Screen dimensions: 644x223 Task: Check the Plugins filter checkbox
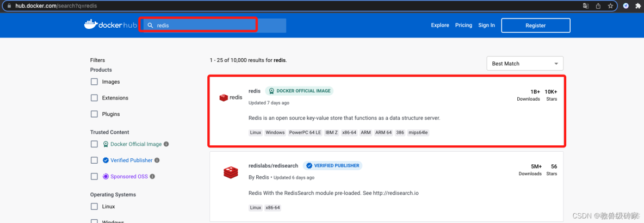[x=95, y=114]
